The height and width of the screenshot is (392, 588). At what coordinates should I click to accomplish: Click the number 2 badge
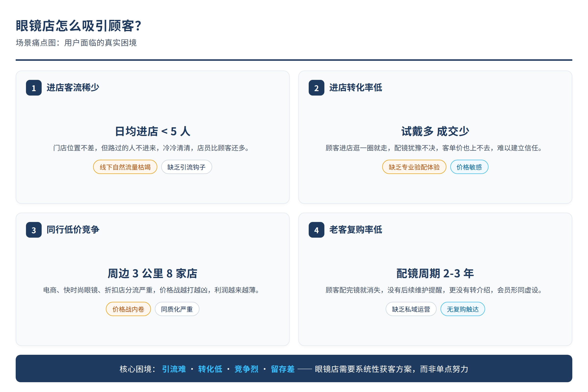point(317,88)
